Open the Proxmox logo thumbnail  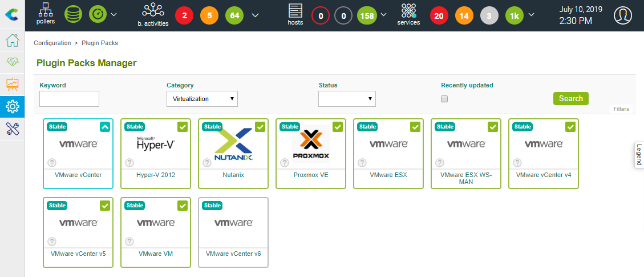coord(311,144)
